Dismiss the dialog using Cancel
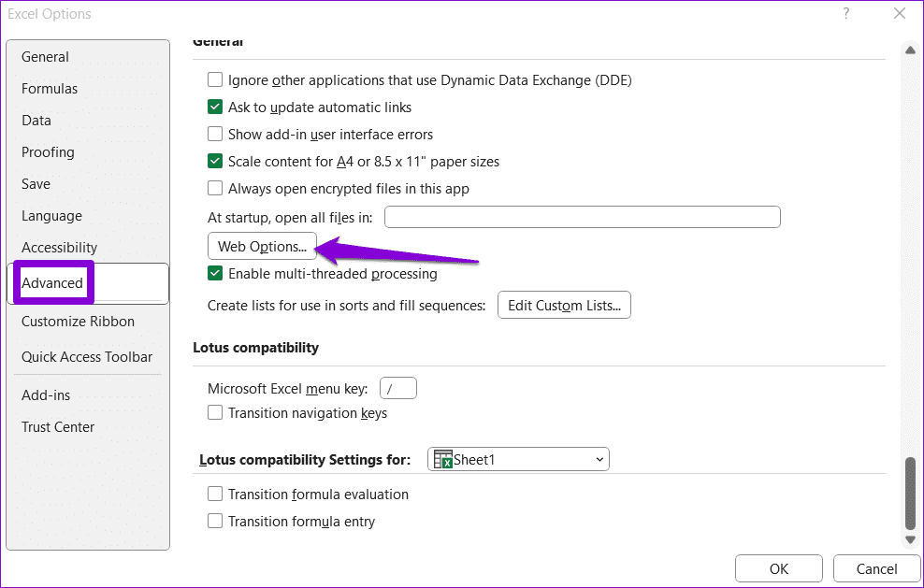The width and height of the screenshot is (924, 588). pos(875,567)
